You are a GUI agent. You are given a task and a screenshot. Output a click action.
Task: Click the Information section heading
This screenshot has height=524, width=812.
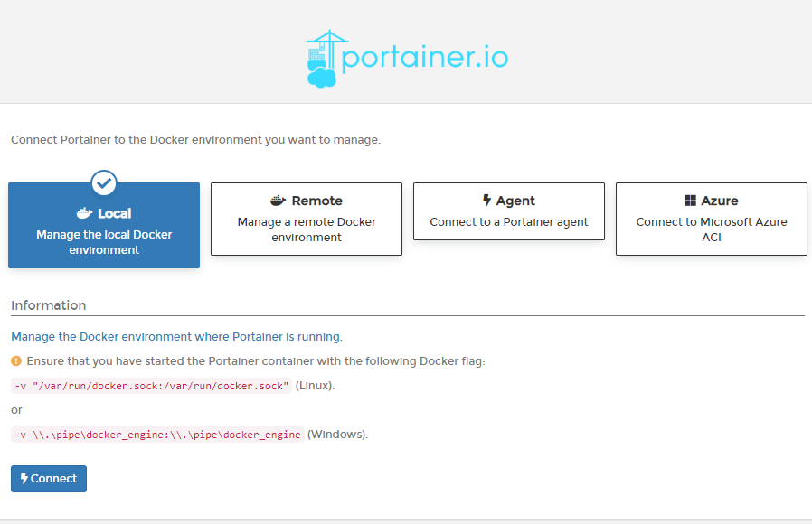coord(49,305)
